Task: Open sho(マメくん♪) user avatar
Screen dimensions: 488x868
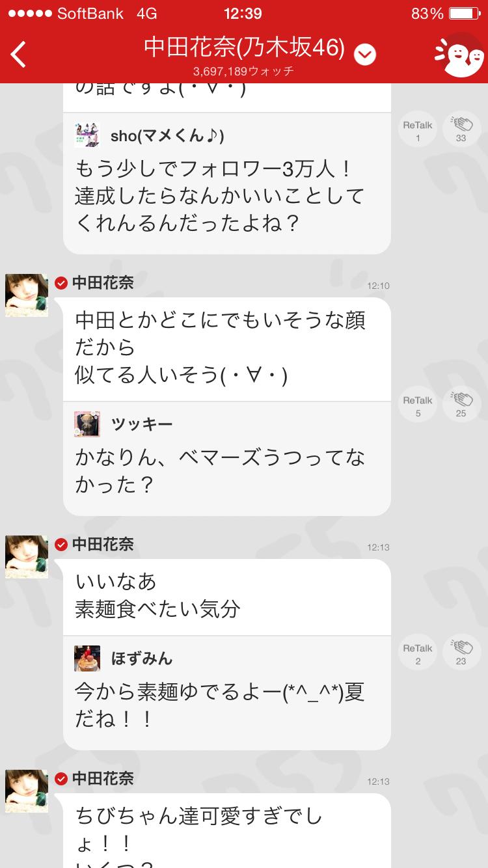Action: tap(87, 135)
